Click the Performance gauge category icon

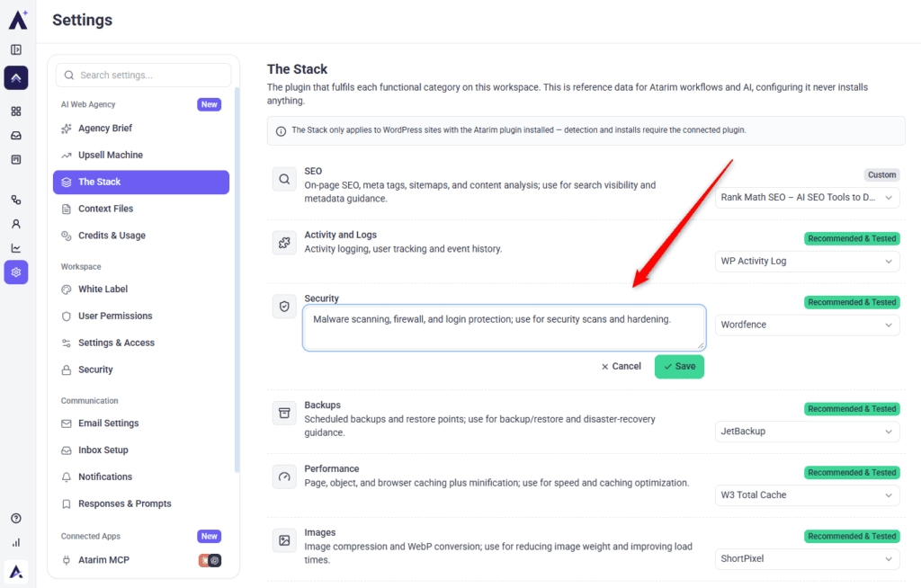(x=284, y=477)
